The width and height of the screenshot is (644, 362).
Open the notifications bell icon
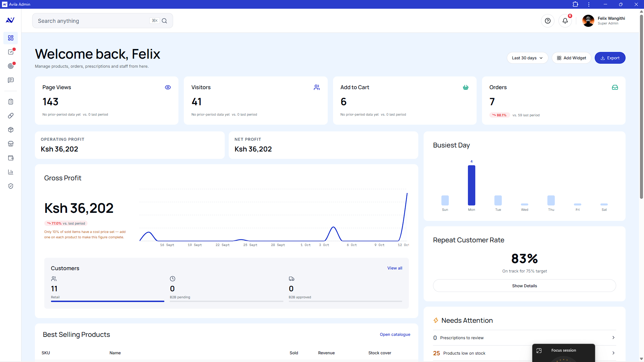point(565,21)
